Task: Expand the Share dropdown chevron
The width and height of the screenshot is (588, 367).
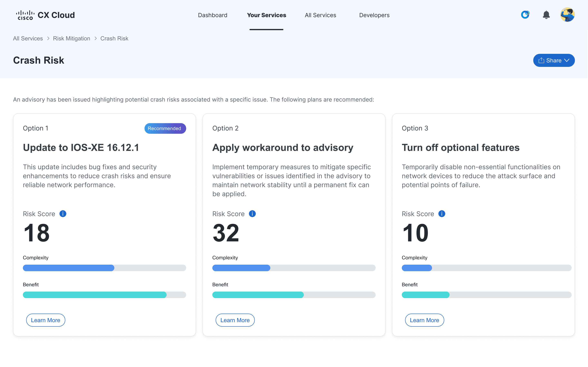Action: coord(567,60)
